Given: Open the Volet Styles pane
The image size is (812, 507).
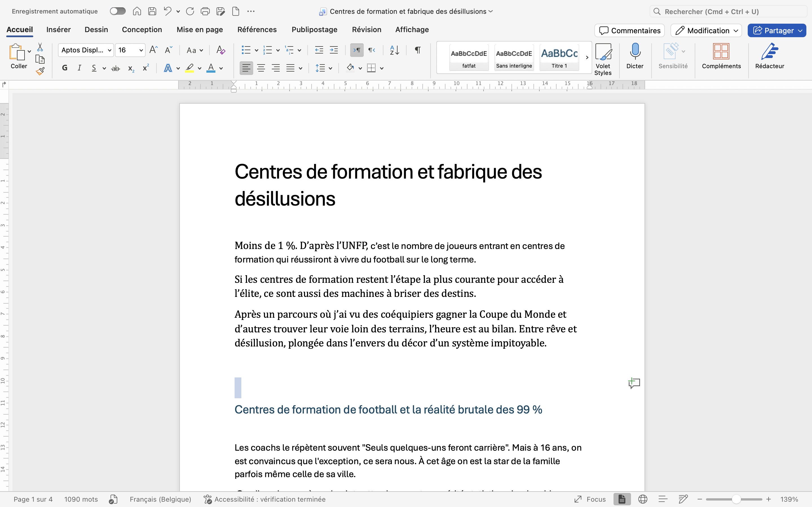Looking at the screenshot, I should click(x=603, y=59).
